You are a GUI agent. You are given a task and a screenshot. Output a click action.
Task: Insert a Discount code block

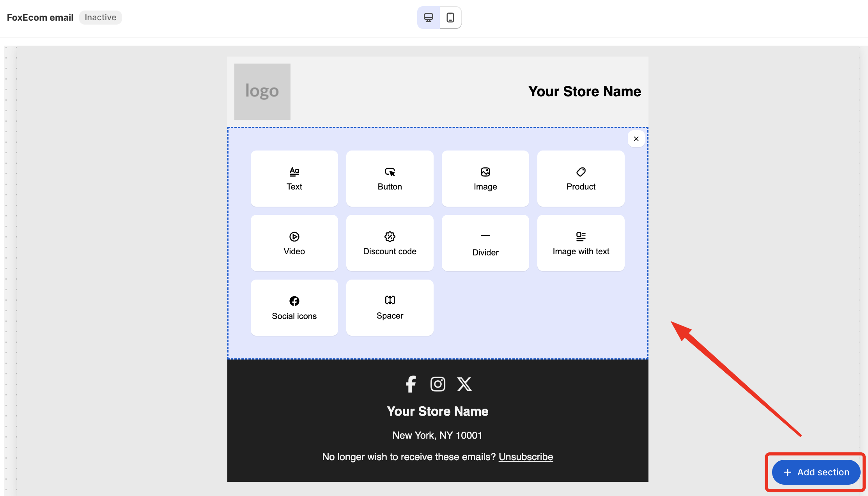click(x=390, y=243)
